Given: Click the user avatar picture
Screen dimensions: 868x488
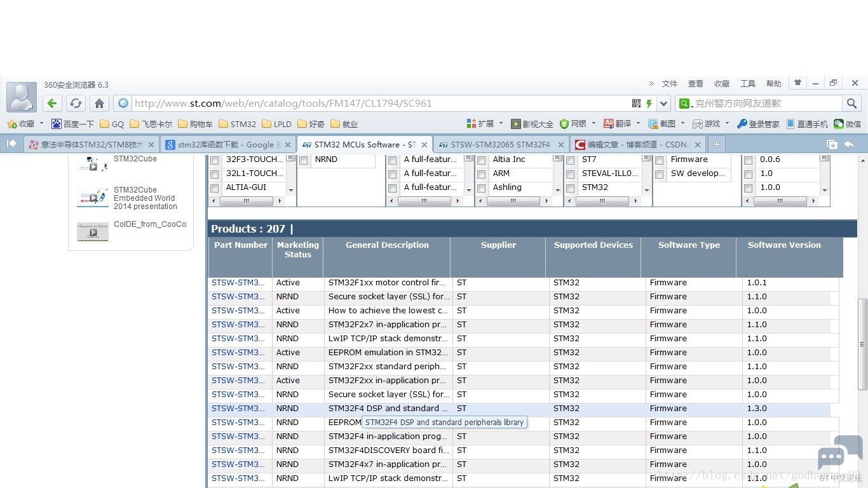Looking at the screenshot, I should 21,97.
